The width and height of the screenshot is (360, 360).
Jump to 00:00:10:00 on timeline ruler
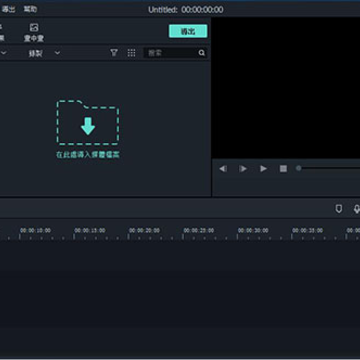[35, 230]
